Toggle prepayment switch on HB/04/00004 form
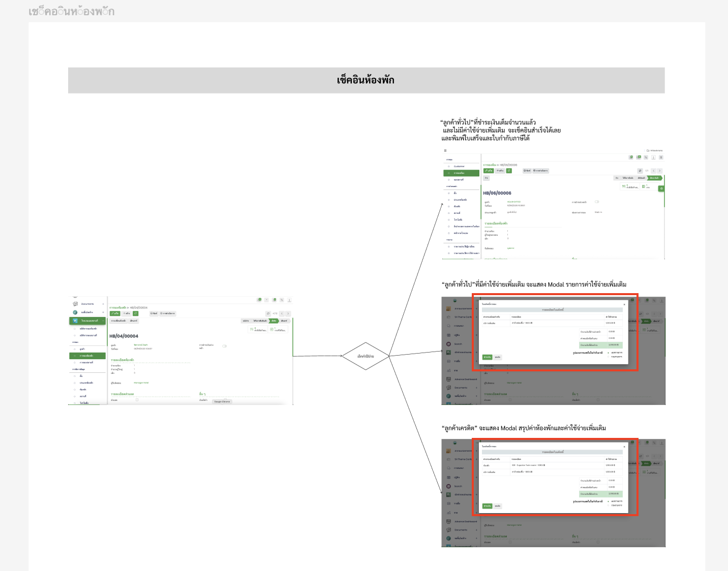This screenshot has height=571, width=728. pyautogui.click(x=224, y=346)
